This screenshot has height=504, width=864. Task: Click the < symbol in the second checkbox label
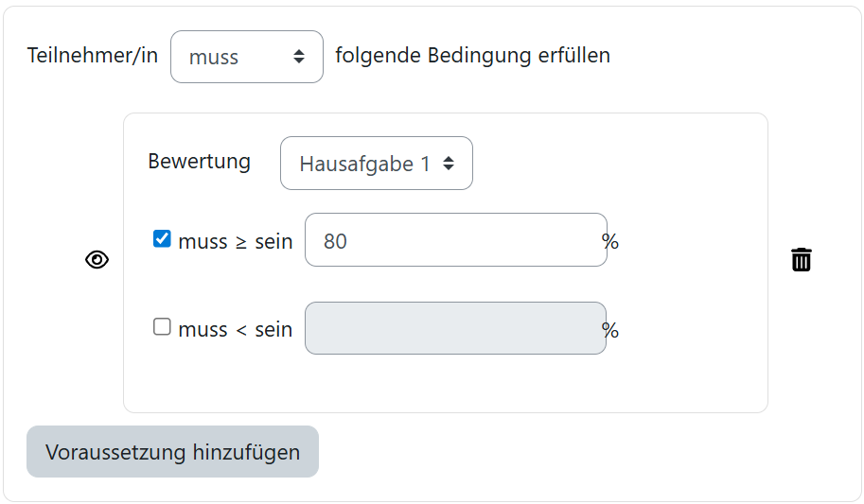tap(241, 330)
